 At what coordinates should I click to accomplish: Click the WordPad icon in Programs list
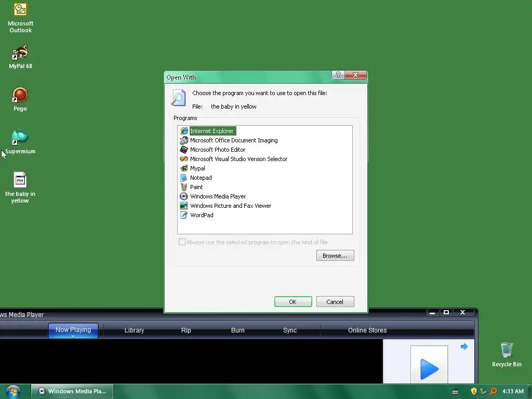pyautogui.click(x=184, y=215)
